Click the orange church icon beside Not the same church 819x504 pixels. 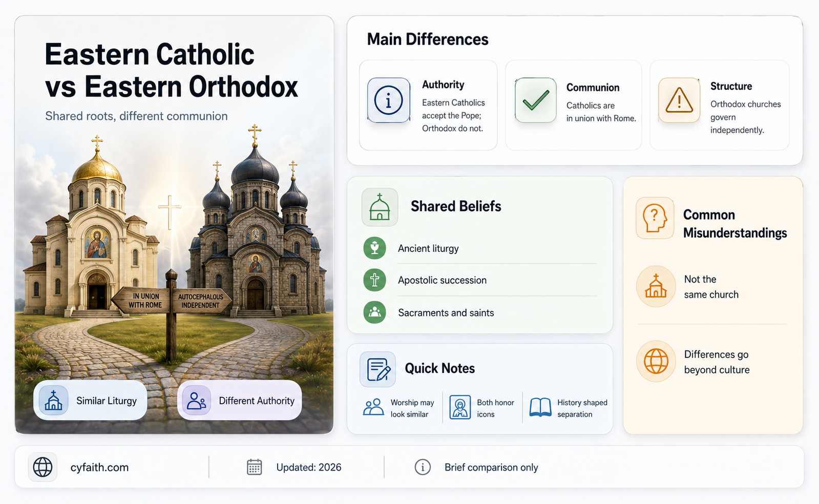(x=656, y=286)
